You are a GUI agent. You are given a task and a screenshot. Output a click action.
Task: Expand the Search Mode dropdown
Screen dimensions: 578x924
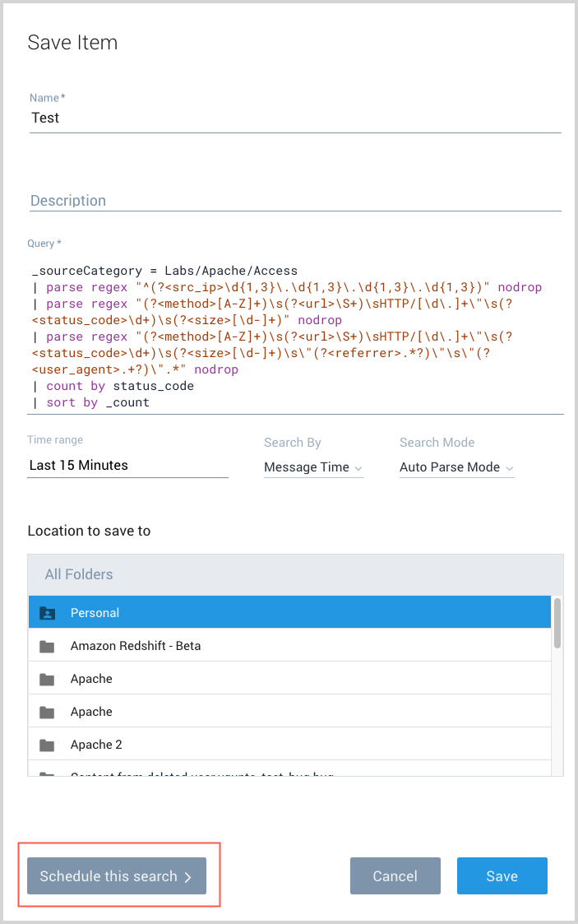click(456, 467)
